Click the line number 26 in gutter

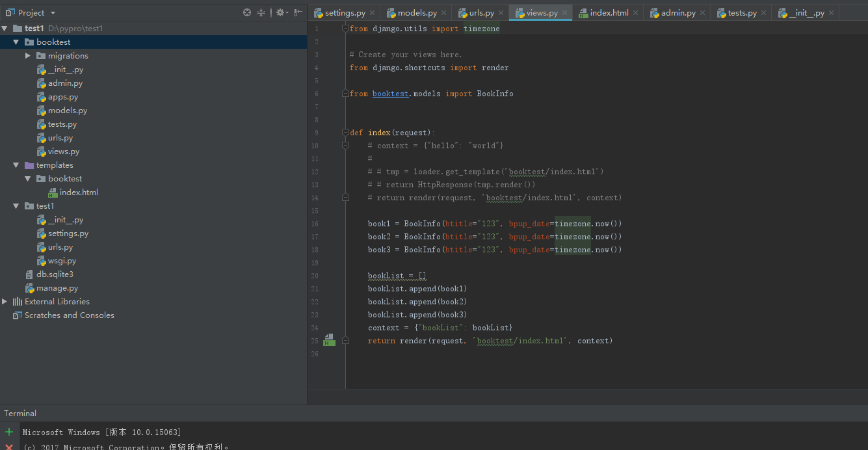[x=315, y=354]
